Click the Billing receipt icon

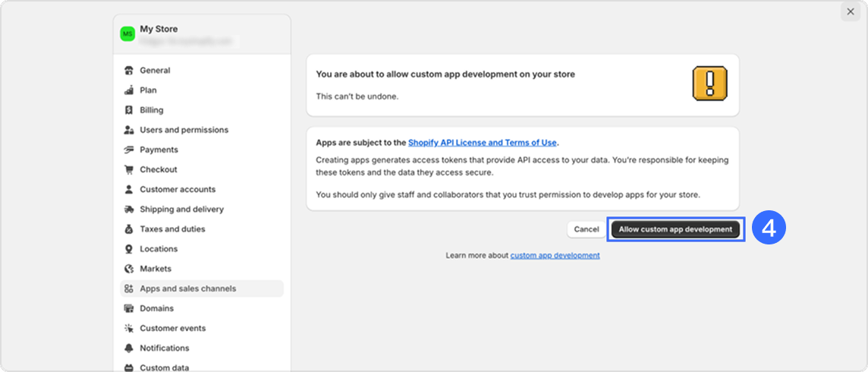click(129, 110)
